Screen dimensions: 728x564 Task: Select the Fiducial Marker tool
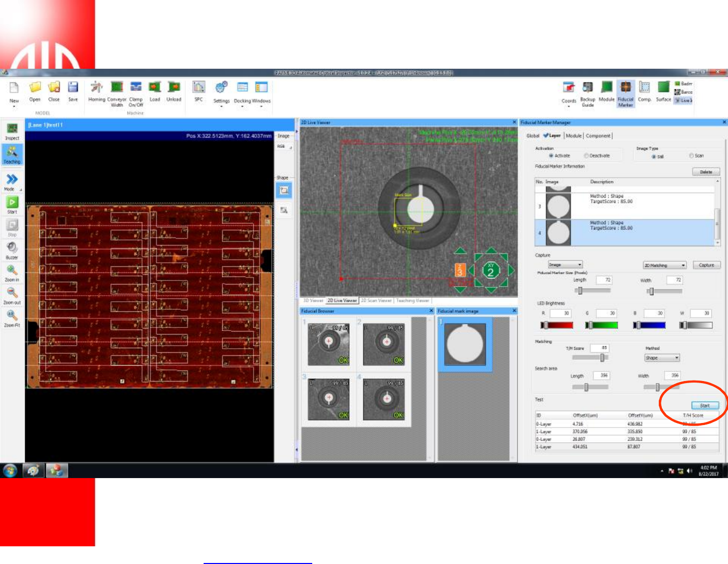(625, 94)
